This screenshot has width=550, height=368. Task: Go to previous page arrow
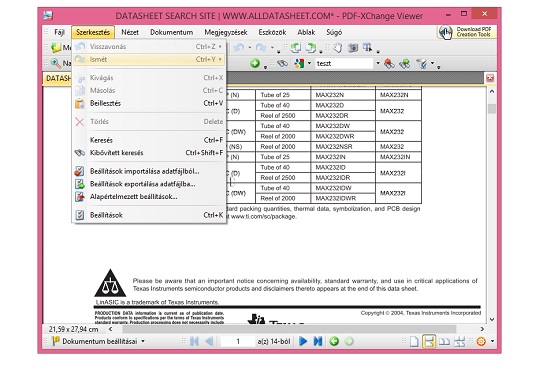click(209, 341)
